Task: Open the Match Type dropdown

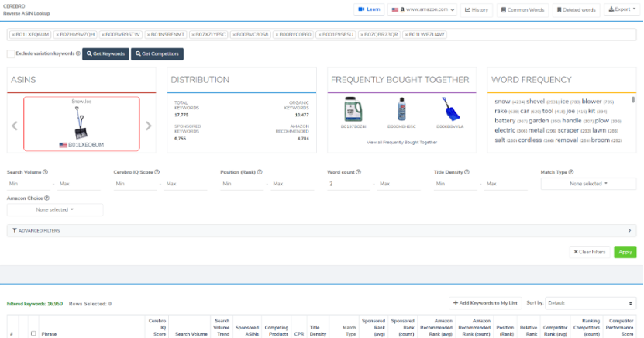Action: [x=588, y=184]
